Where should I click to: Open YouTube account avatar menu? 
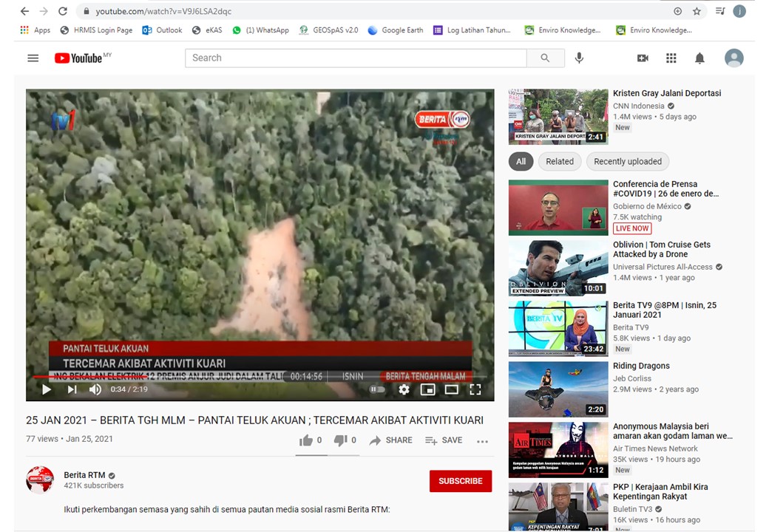734,58
